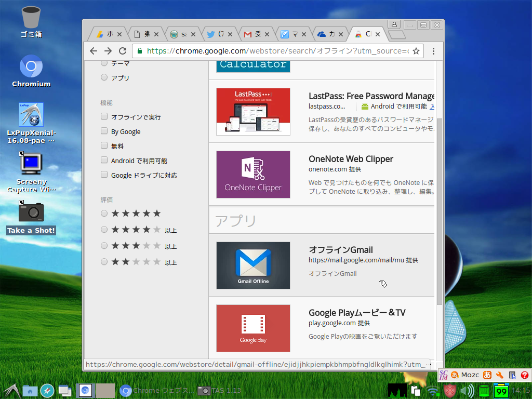The image size is (532, 399).
Task: Check the 無料 checkbox
Action: click(104, 145)
